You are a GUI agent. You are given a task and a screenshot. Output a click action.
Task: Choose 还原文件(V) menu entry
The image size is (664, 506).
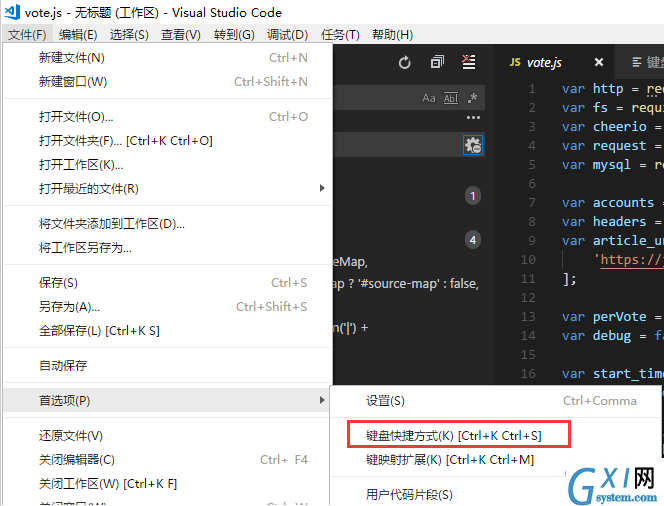(168, 435)
